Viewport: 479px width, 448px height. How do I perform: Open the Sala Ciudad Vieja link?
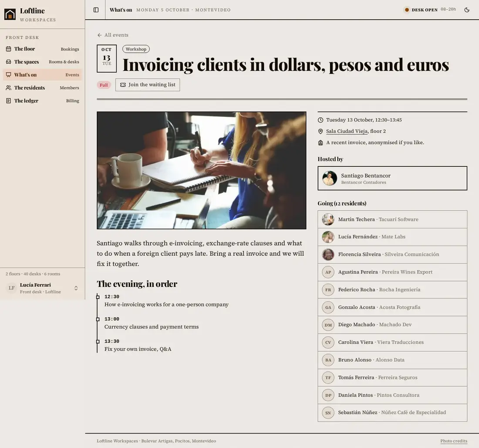tap(347, 131)
